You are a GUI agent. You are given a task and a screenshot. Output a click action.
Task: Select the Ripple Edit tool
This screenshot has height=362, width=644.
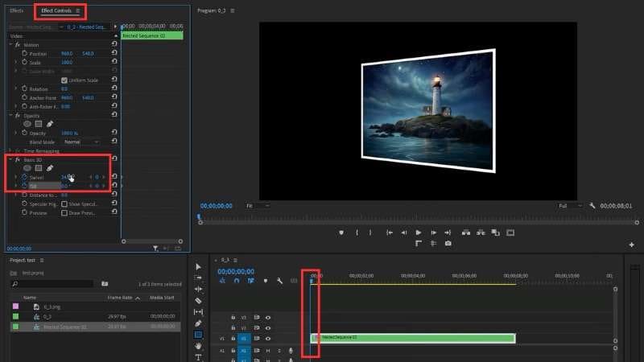198,289
